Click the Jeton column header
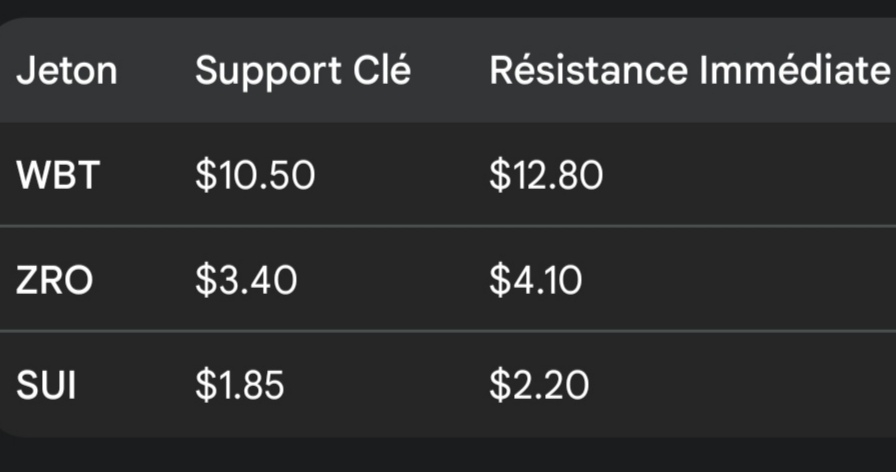Viewport: 896px width, 472px height. point(66,71)
